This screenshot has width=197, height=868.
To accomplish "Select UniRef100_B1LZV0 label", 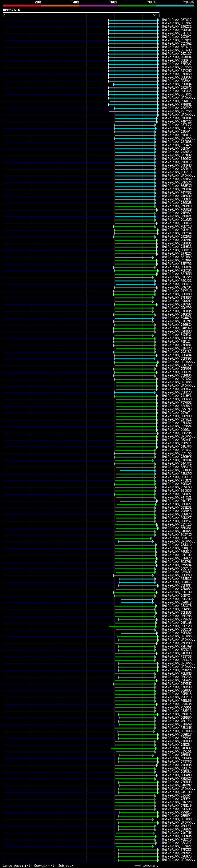I will pos(177,277).
